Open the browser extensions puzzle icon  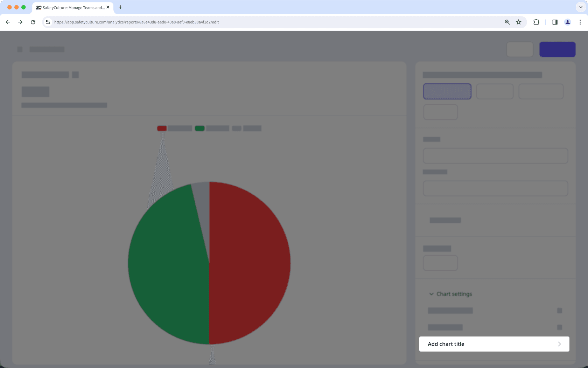click(x=536, y=22)
